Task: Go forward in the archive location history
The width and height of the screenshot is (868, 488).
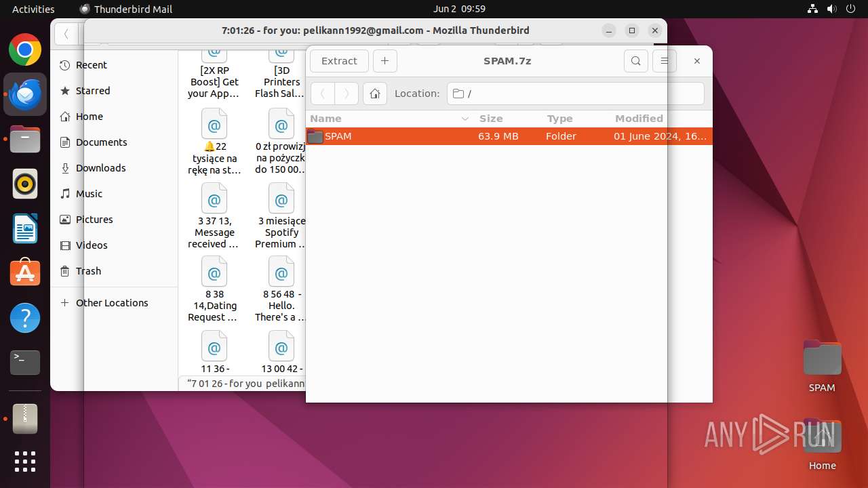Action: [x=347, y=94]
